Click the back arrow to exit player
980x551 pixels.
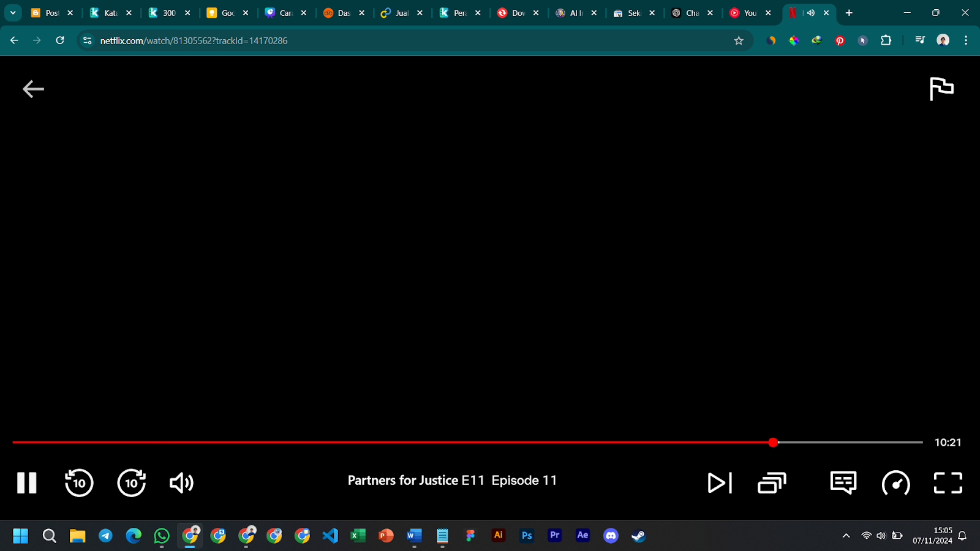pos(33,89)
